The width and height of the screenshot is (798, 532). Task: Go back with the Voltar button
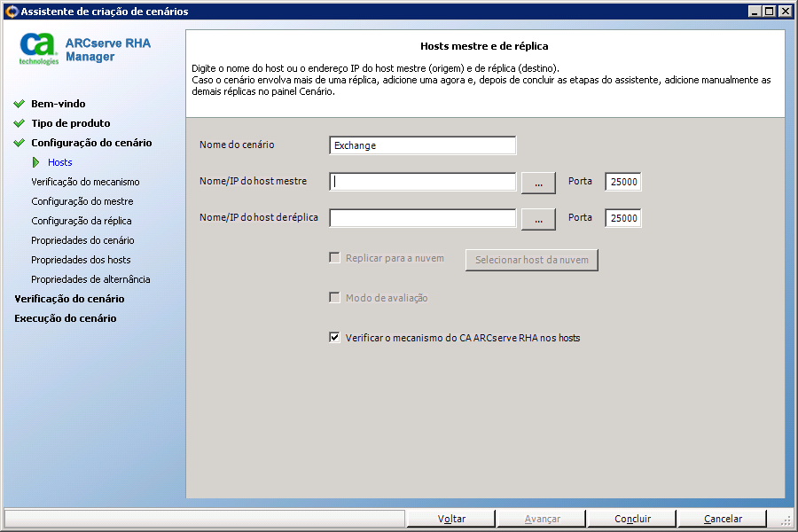(x=451, y=519)
